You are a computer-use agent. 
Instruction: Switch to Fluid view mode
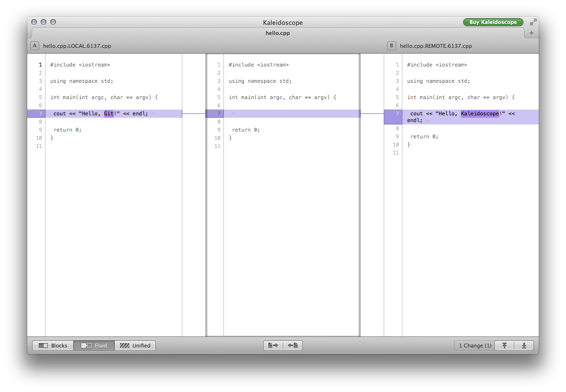pos(94,346)
